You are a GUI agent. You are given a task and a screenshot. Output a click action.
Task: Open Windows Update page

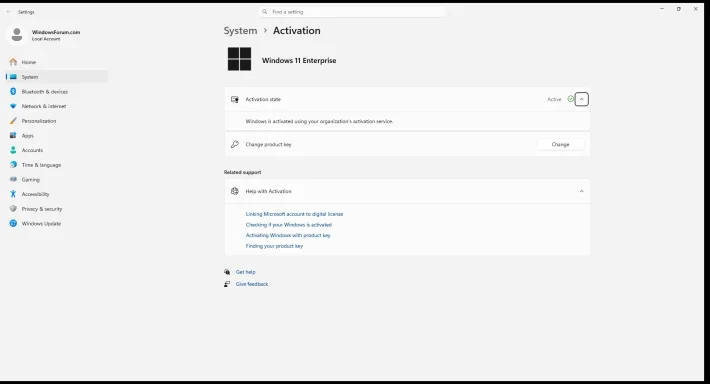(58, 223)
